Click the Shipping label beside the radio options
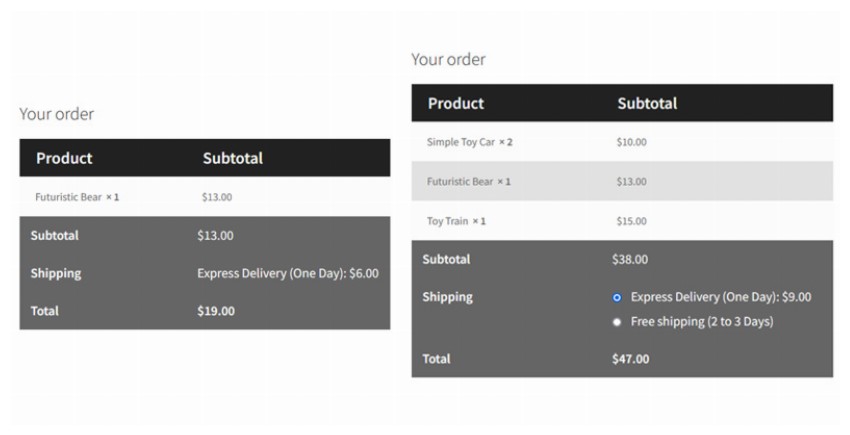The image size is (850, 435). pos(447,297)
